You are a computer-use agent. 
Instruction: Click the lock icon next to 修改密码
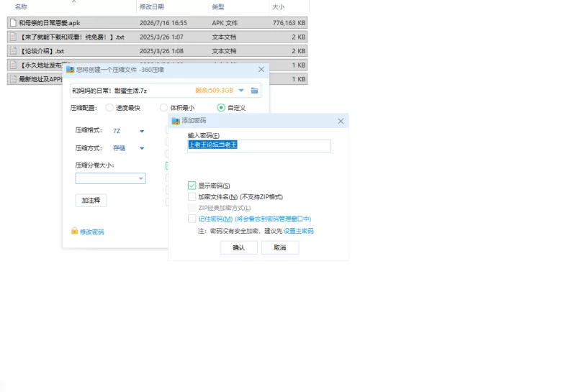pos(74,231)
